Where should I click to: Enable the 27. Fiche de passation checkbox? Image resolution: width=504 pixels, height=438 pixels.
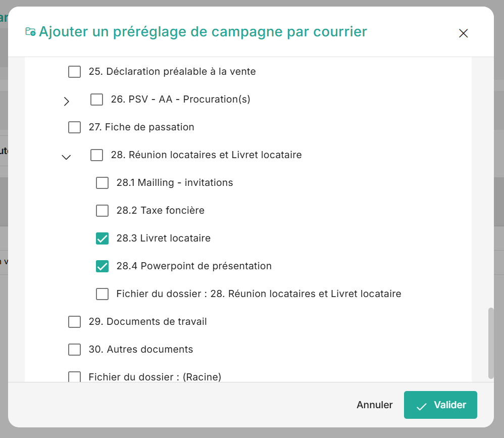click(74, 127)
